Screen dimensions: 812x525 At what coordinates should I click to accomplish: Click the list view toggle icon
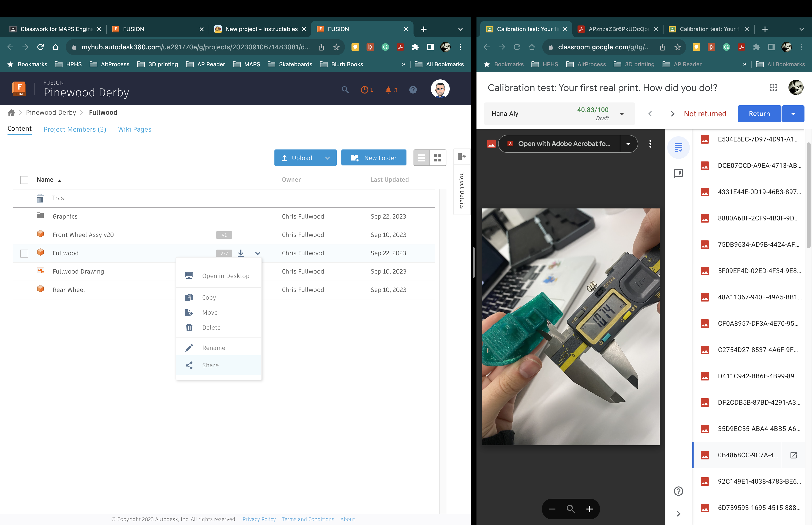pos(421,157)
